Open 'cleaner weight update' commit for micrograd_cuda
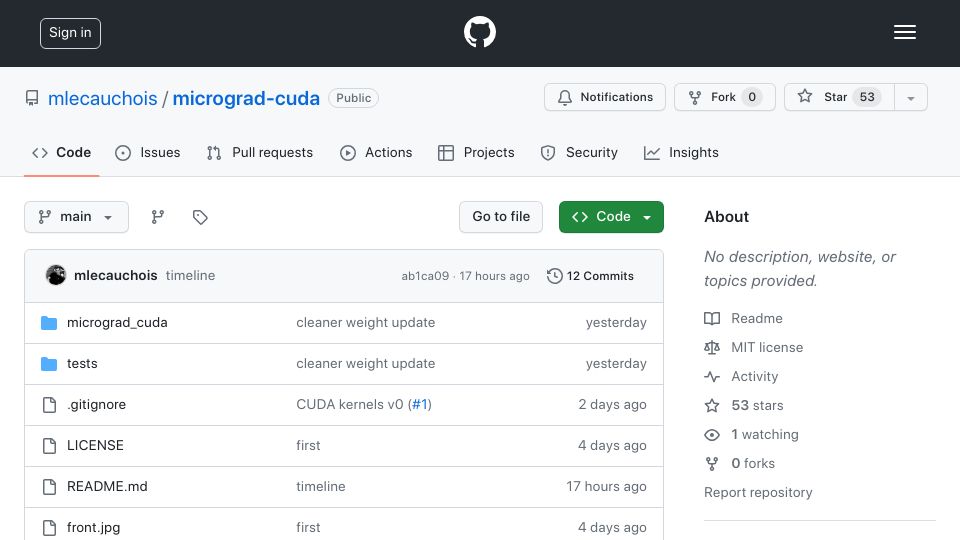The width and height of the screenshot is (960, 540). click(x=366, y=323)
